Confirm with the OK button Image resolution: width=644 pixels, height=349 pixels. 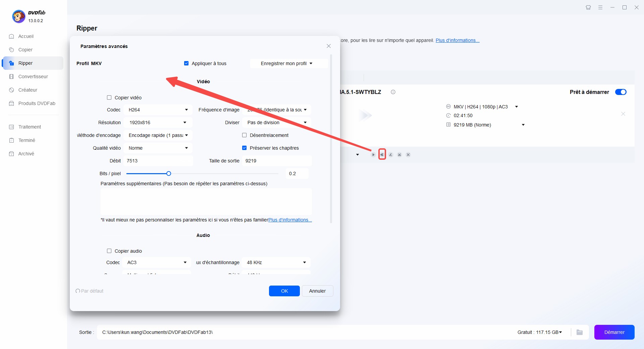click(284, 291)
